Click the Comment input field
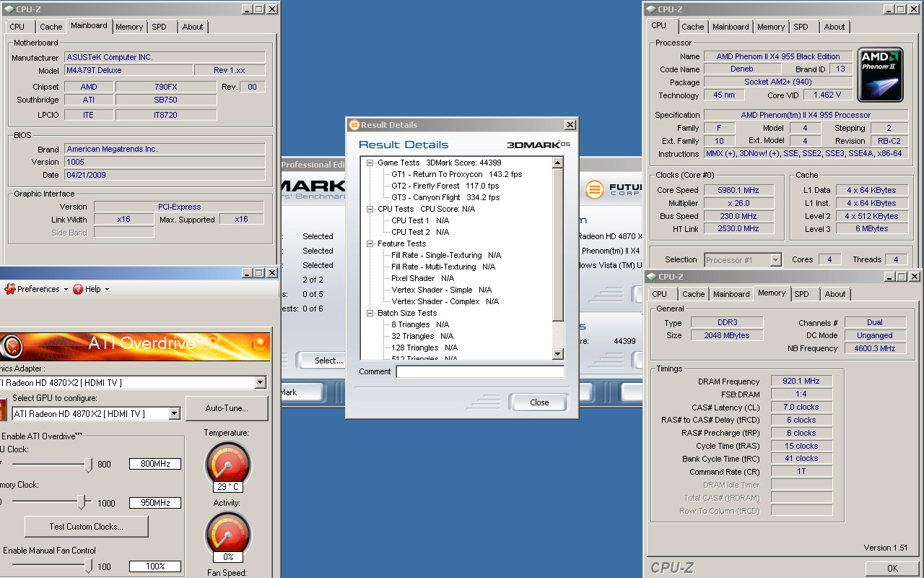Image resolution: width=924 pixels, height=578 pixels. coord(480,372)
